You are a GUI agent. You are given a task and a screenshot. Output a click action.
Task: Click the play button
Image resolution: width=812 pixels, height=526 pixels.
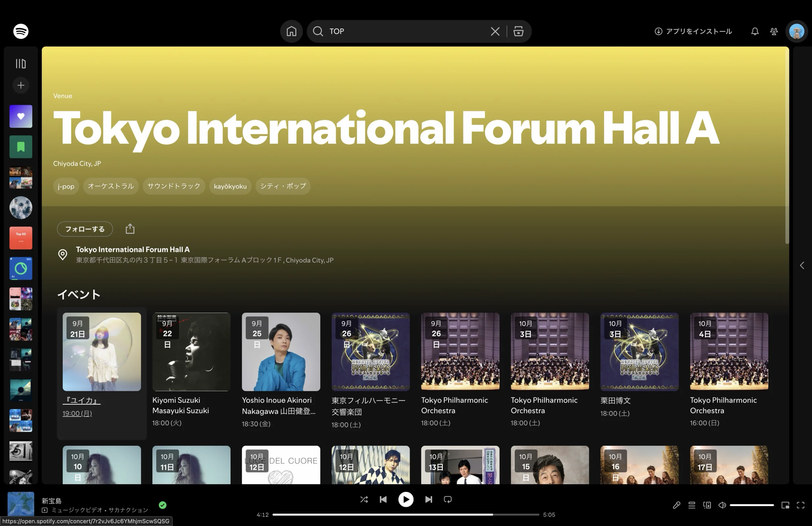pos(406,500)
